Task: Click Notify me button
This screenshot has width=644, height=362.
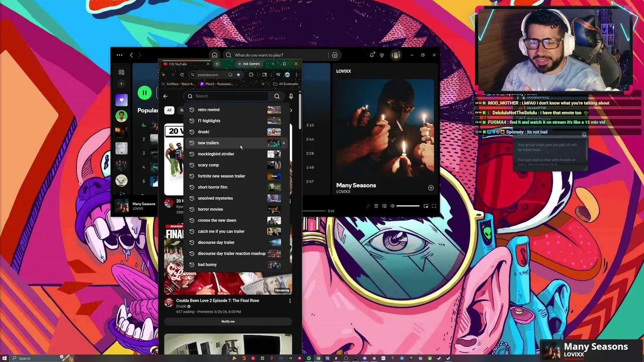Action: [228, 321]
